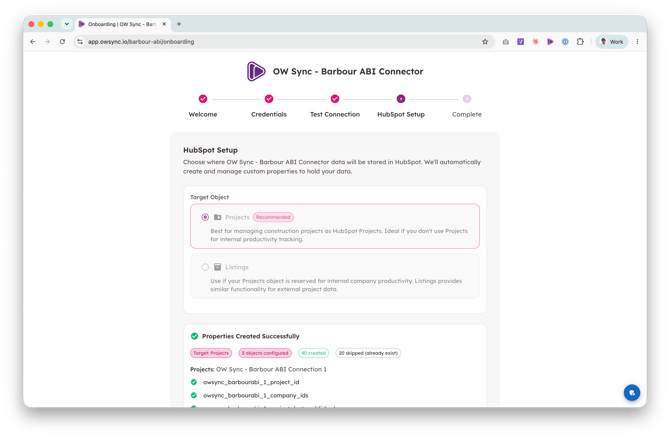Viewport: 670px width, 438px height.
Task: Reload the onboarding page
Action: (62, 42)
